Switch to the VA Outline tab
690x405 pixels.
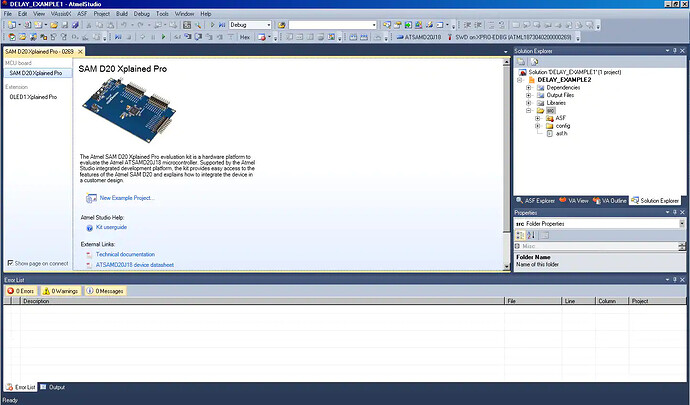610,201
